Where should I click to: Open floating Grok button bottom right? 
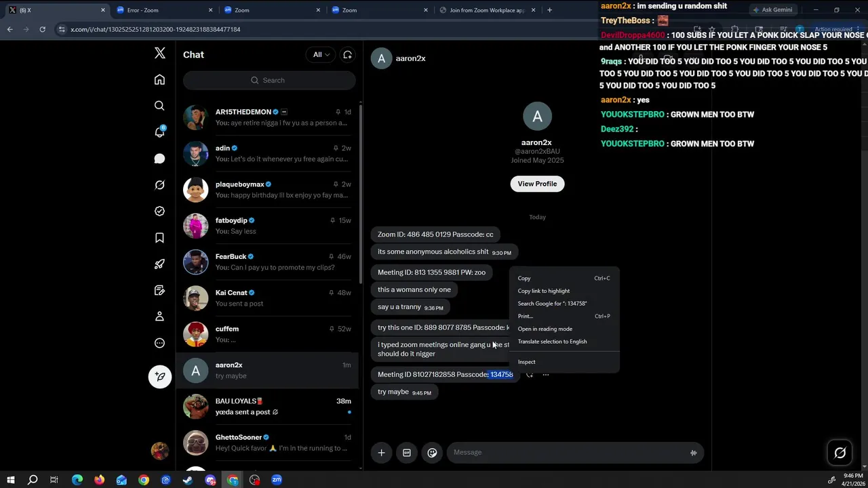coord(840,453)
